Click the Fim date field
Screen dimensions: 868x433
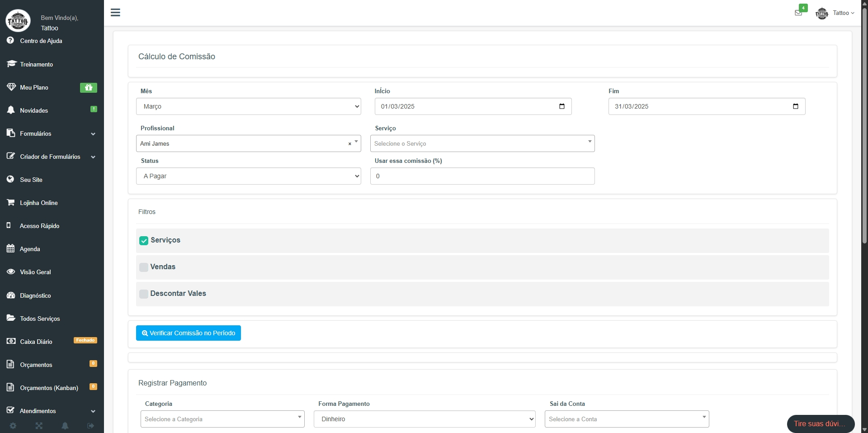707,106
